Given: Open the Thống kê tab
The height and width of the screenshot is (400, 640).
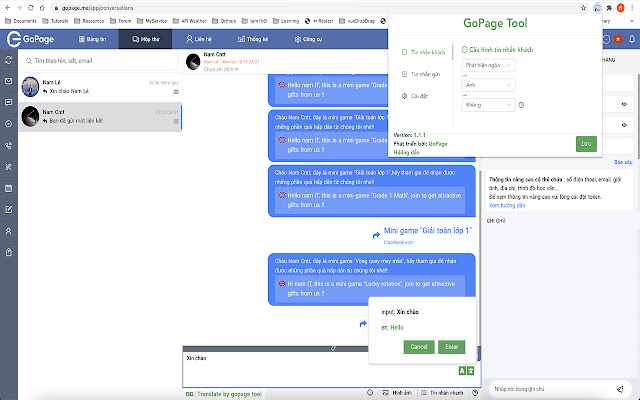Looking at the screenshot, I should click(x=253, y=39).
